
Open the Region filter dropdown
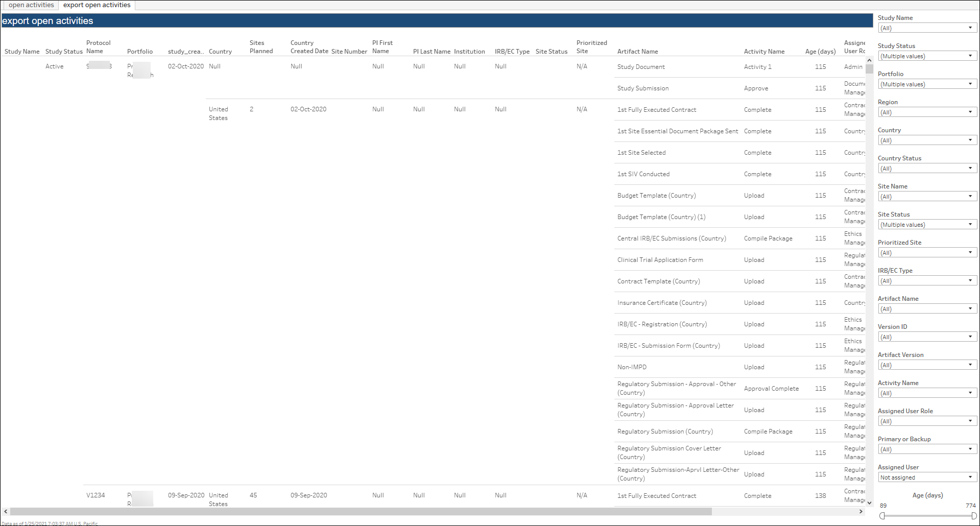927,112
